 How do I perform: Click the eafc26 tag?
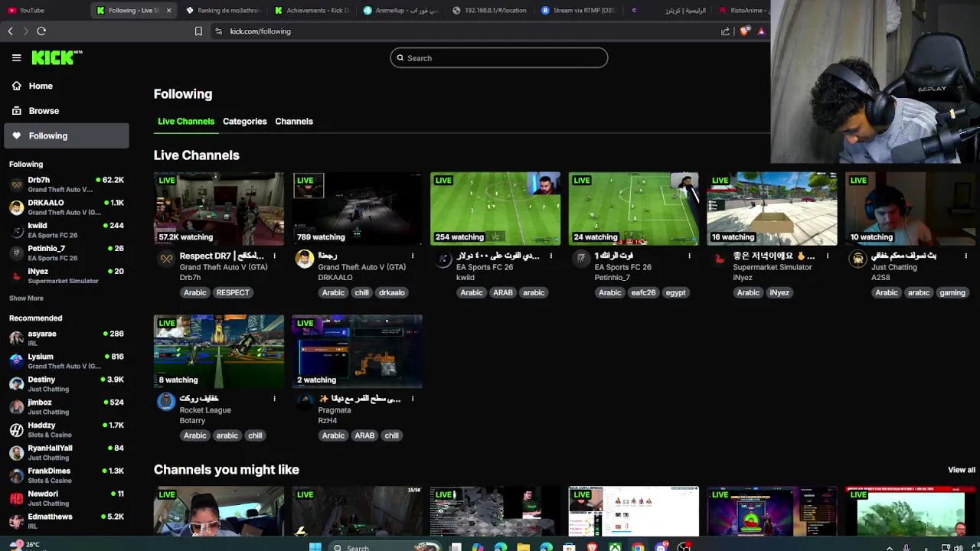pos(643,292)
